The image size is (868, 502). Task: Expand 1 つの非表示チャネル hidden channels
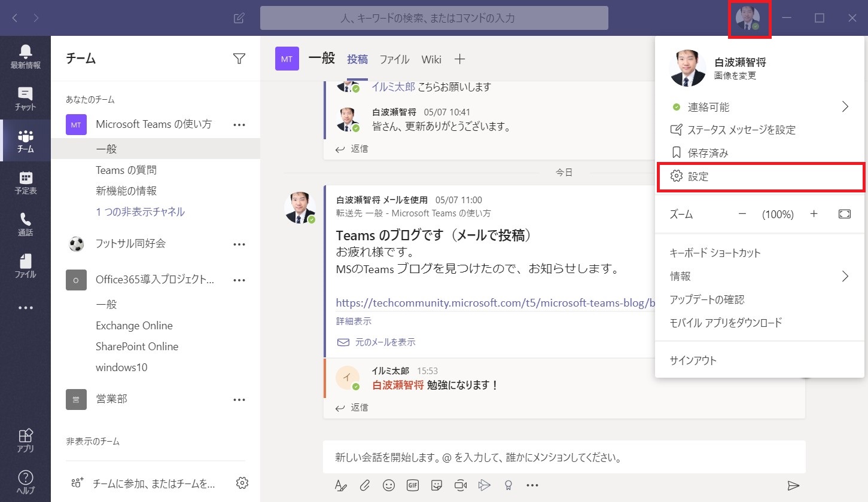tap(140, 212)
